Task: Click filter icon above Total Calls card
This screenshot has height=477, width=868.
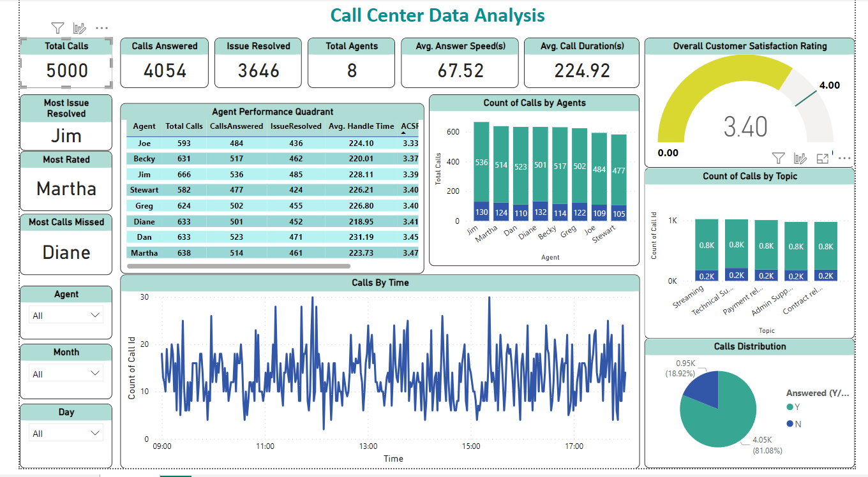Action: [57, 28]
